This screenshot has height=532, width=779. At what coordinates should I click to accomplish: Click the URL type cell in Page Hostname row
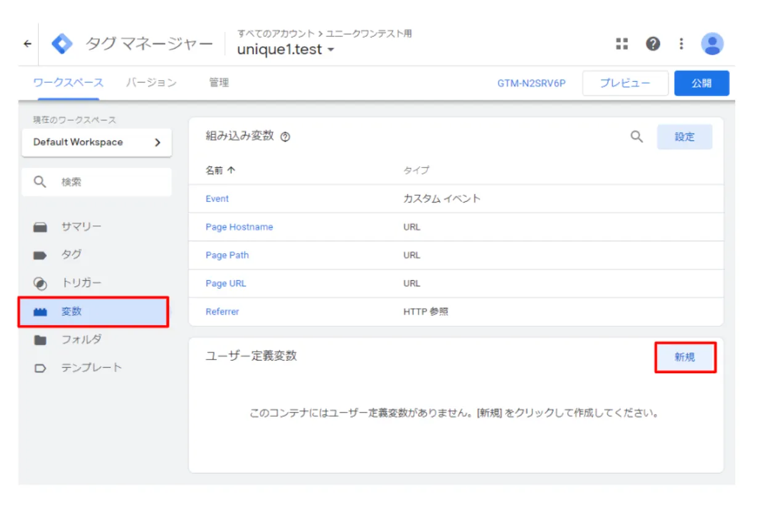point(412,227)
